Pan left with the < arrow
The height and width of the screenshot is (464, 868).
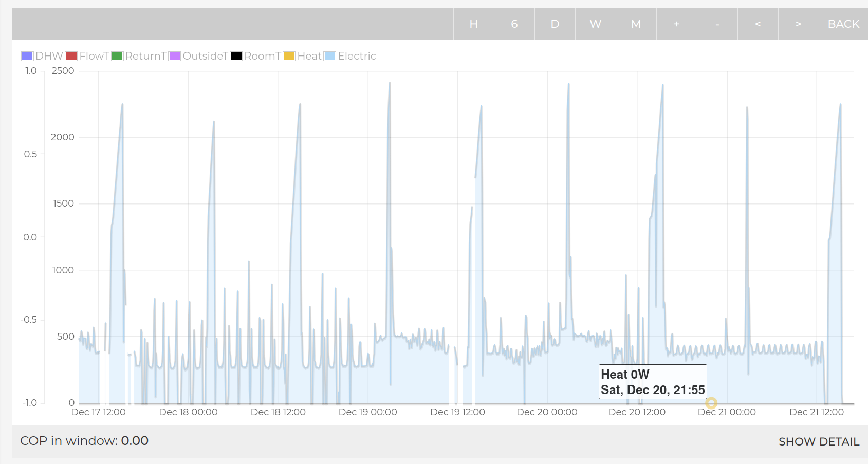click(x=758, y=24)
